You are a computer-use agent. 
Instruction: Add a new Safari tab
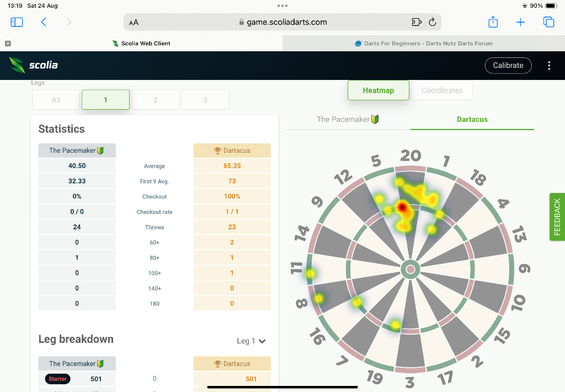521,22
